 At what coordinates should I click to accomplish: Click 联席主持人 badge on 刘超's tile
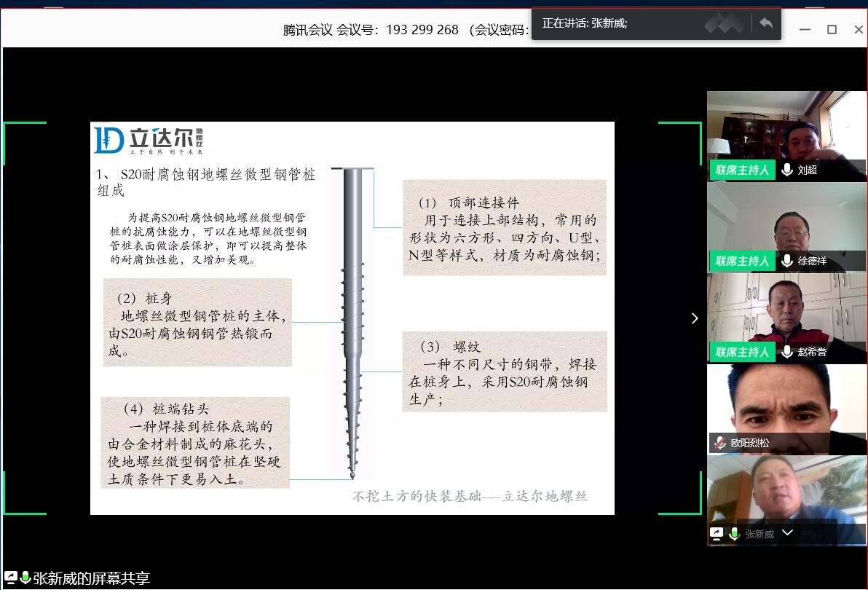click(x=741, y=170)
